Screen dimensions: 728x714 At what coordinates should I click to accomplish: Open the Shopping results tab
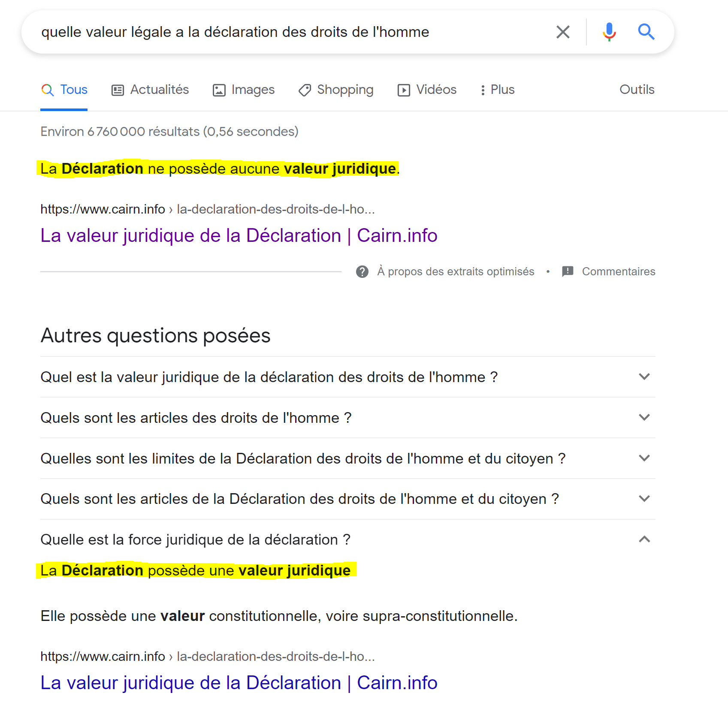[336, 90]
